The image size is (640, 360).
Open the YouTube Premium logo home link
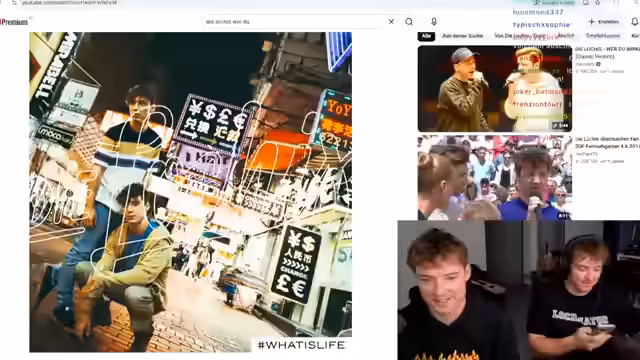(14, 22)
